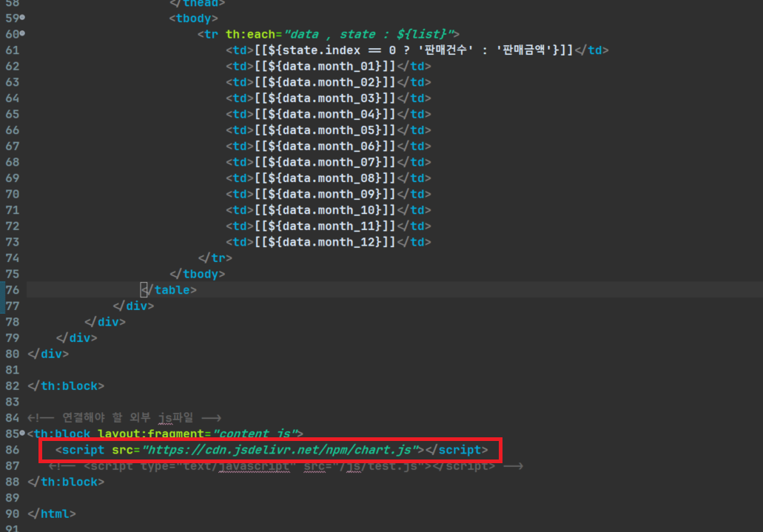Click the "content_js" attribute value
The width and height of the screenshot is (763, 532).
[x=255, y=433]
